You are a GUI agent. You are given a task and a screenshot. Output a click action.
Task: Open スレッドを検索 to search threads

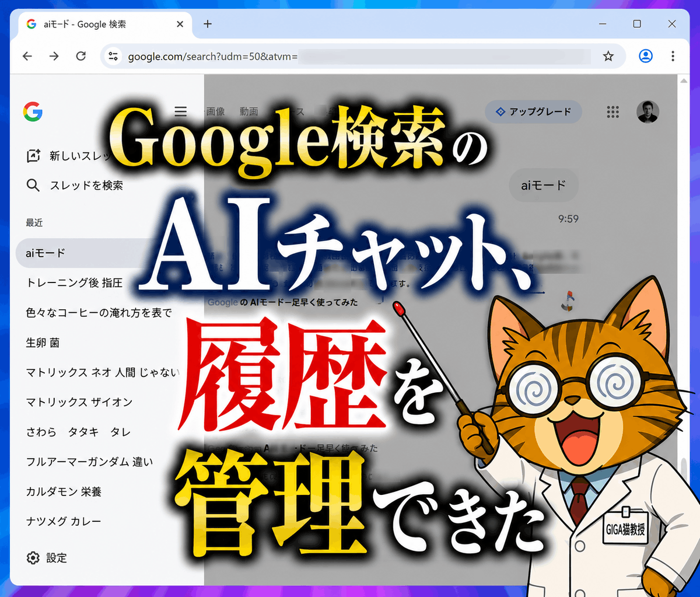75,186
